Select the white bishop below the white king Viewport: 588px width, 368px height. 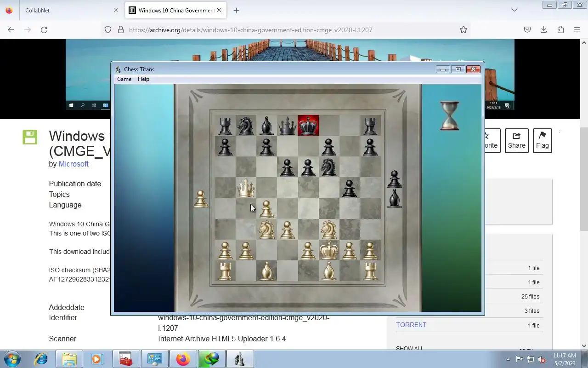coord(328,271)
